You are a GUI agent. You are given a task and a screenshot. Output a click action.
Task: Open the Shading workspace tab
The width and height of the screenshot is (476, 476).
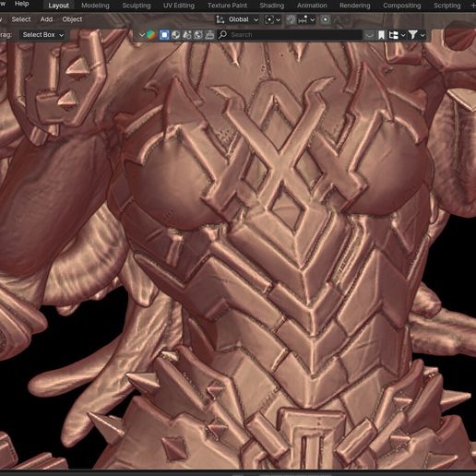tap(272, 6)
